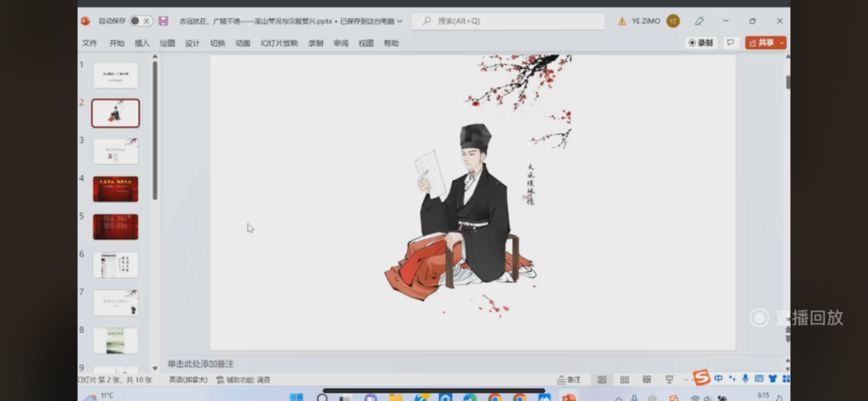
Task: Open the 视图 tab
Action: (366, 43)
